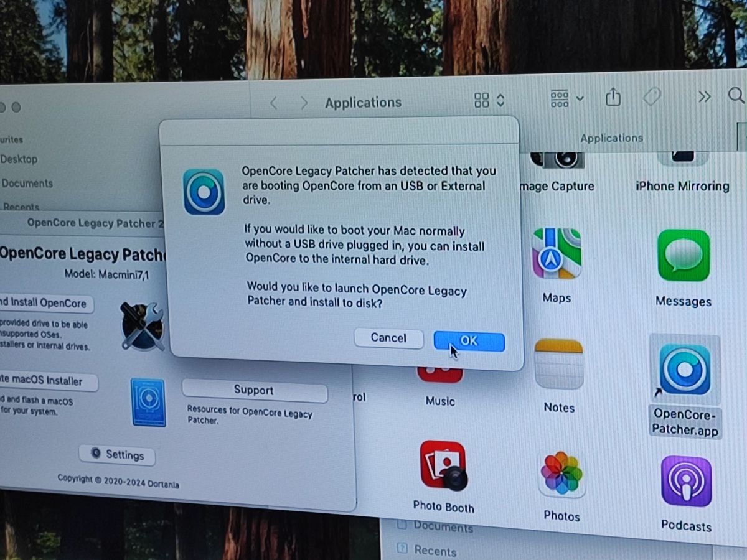The image size is (747, 560).
Task: Open Desktop in the Finder sidebar
Action: (19, 159)
